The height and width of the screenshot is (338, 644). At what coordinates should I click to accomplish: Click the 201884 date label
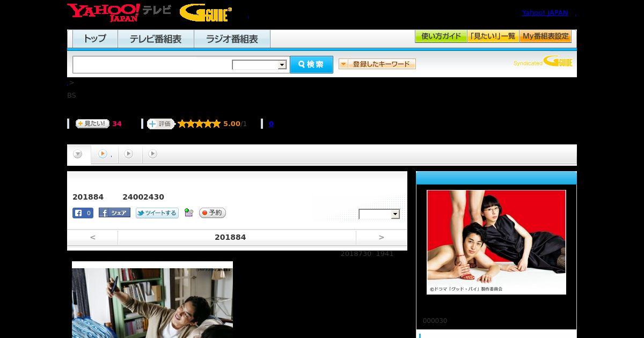coord(230,237)
